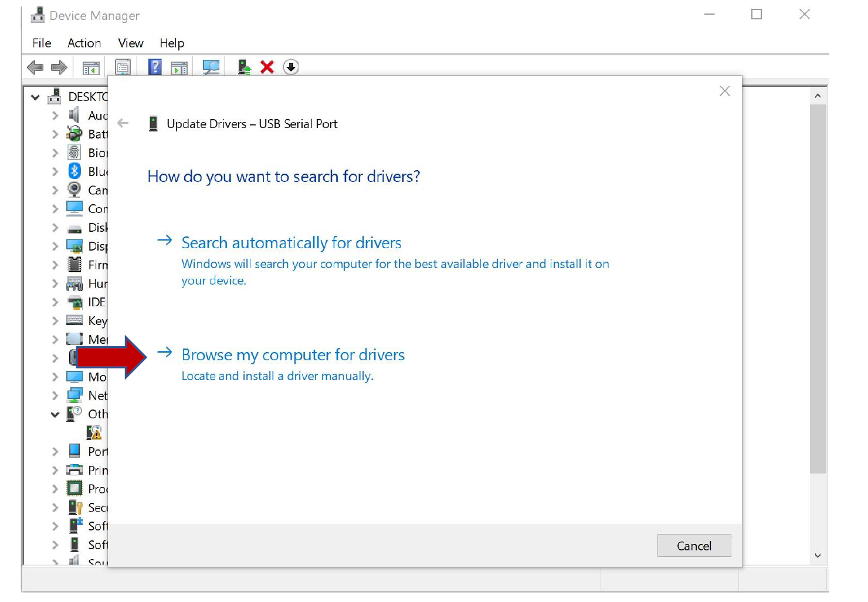Click the unknown device warning icon under Other devices
This screenshot has width=868, height=602.
94,432
